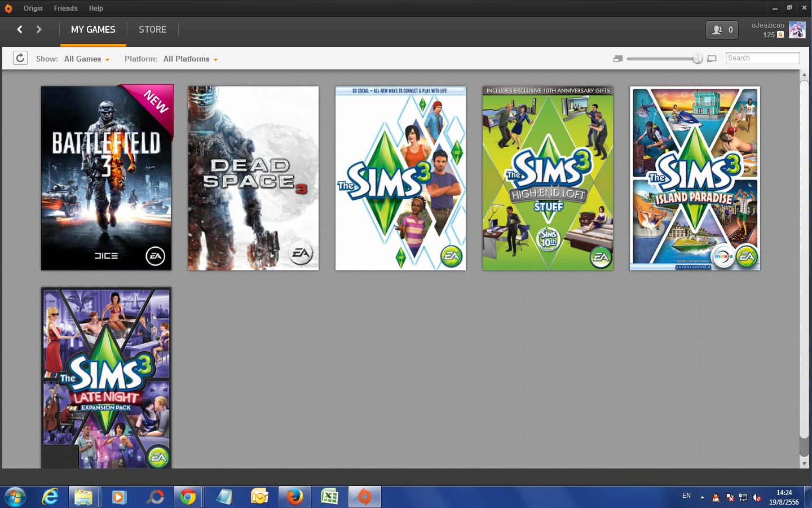
Task: Focus the Search input field
Action: click(762, 58)
